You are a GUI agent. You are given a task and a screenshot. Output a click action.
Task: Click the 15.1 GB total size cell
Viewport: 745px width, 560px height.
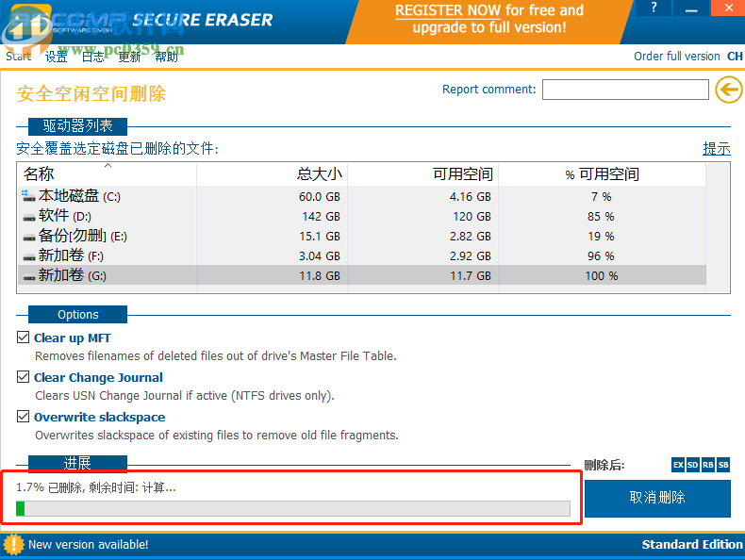coord(320,237)
